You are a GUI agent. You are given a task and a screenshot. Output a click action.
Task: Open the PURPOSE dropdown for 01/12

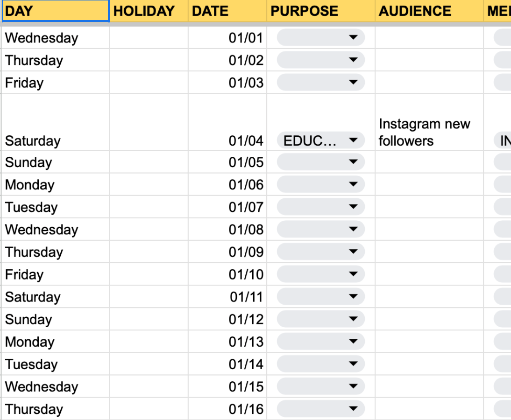[x=321, y=319]
